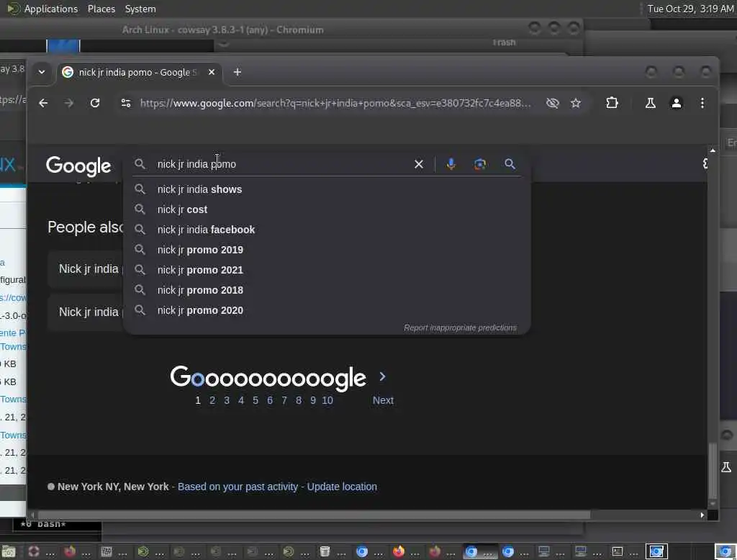
Task: Choose suggestion nick jr promo 2020
Action: pos(327,311)
